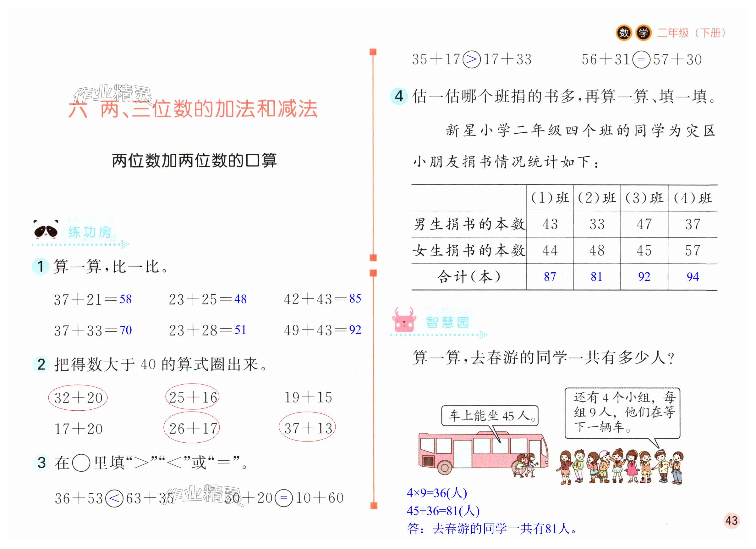Click the panda icon beside 练功房
This screenshot has width=756, height=549.
(46, 230)
